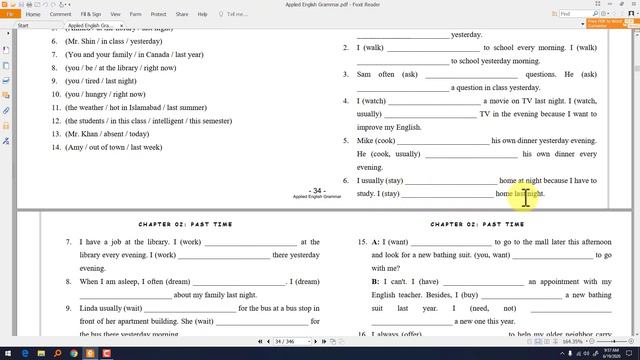Image resolution: width=640 pixels, height=360 pixels.
Task: Click the Find magnifier search icon
Action: pos(595,13)
